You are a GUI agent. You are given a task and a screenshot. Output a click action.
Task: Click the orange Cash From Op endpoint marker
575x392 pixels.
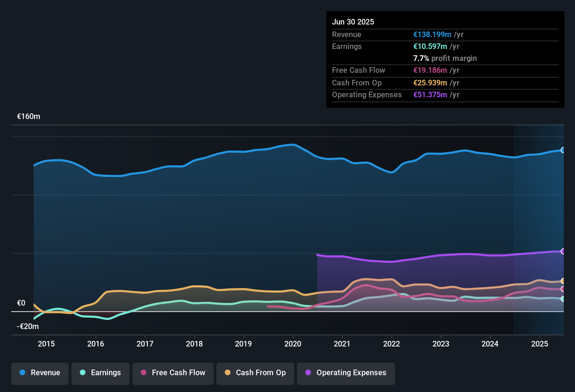point(563,281)
